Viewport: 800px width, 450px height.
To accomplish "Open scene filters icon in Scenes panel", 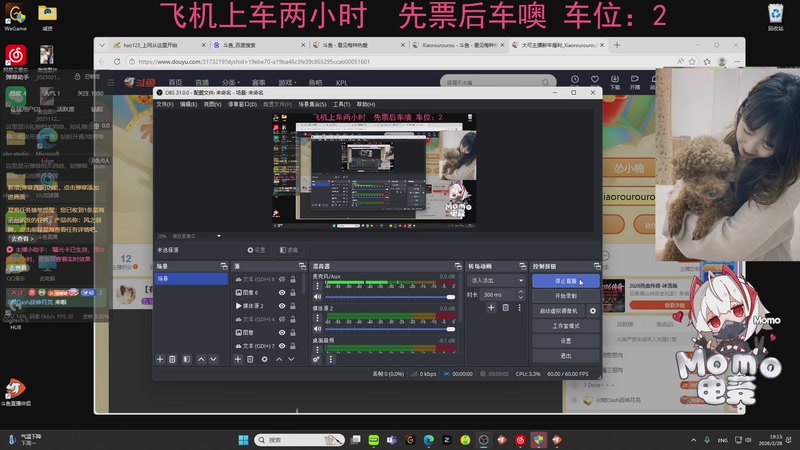I will (x=187, y=359).
